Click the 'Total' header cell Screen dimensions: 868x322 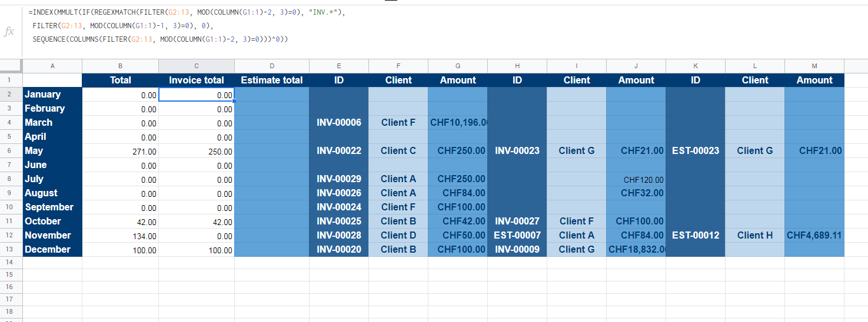(x=121, y=80)
